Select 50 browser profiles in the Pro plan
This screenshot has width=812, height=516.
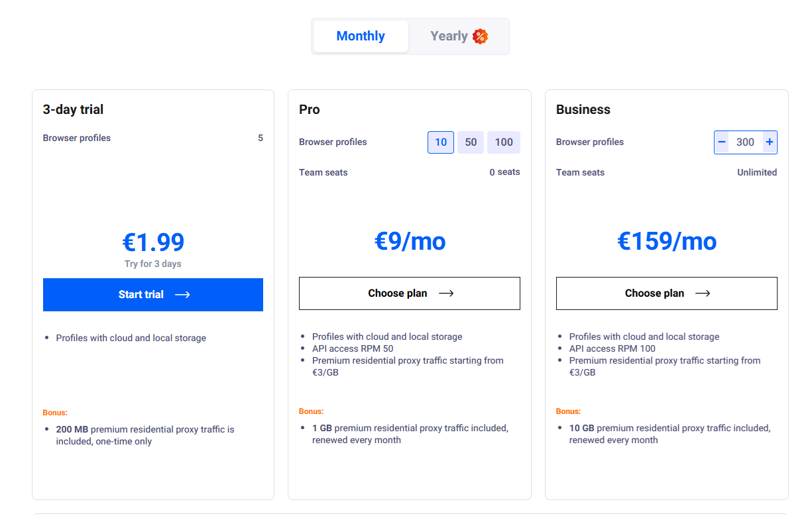click(x=471, y=142)
